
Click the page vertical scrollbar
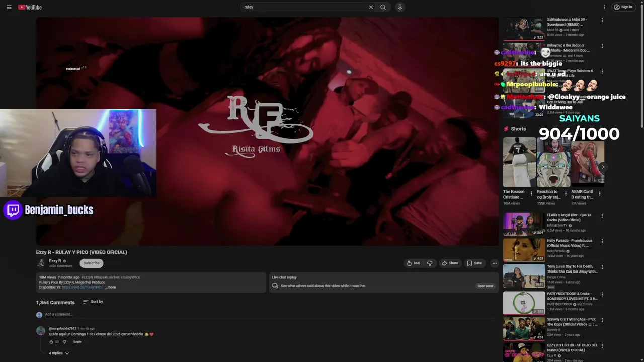641,65
